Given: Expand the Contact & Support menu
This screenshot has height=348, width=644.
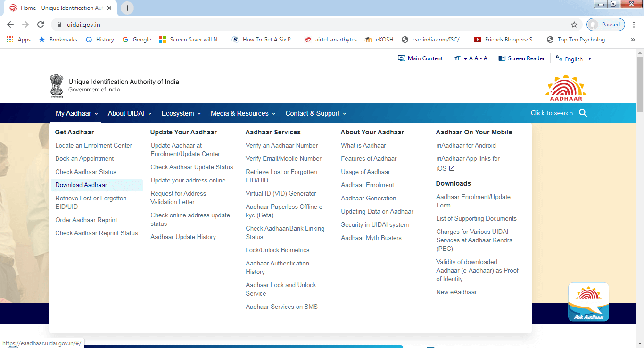Looking at the screenshot, I should click(x=316, y=113).
